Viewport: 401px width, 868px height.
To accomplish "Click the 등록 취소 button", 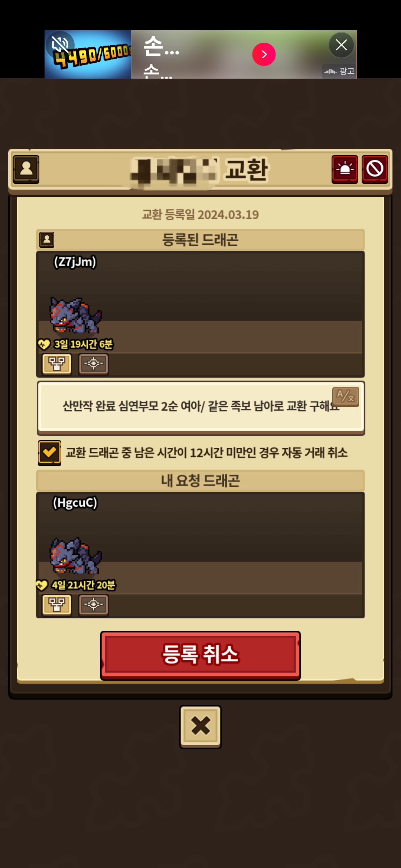I will (x=200, y=655).
